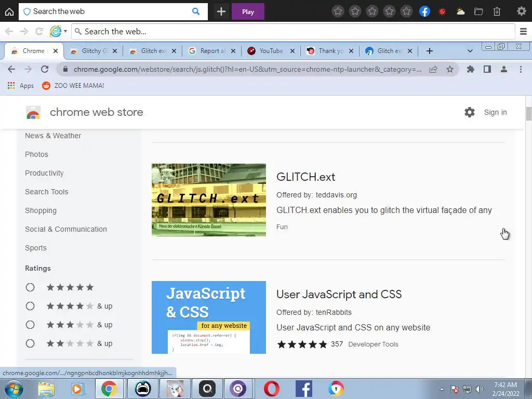
Task: Reload the Chrome web store page
Action: click(45, 69)
